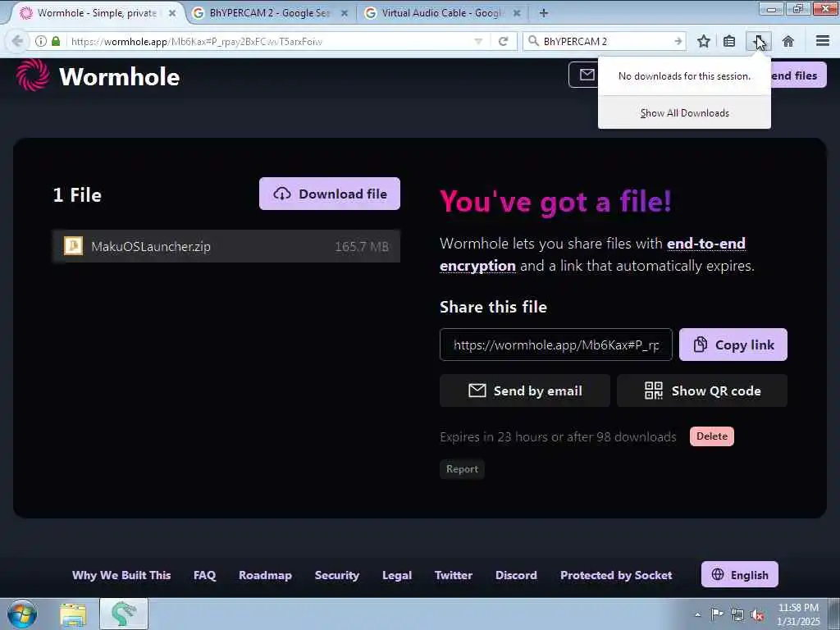Close the Wormhole tab
Screen dimensions: 840x630
(x=172, y=13)
